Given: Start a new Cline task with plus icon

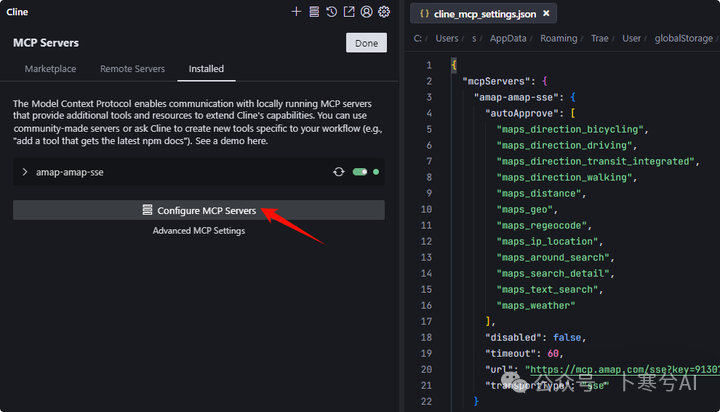Looking at the screenshot, I should coord(296,12).
